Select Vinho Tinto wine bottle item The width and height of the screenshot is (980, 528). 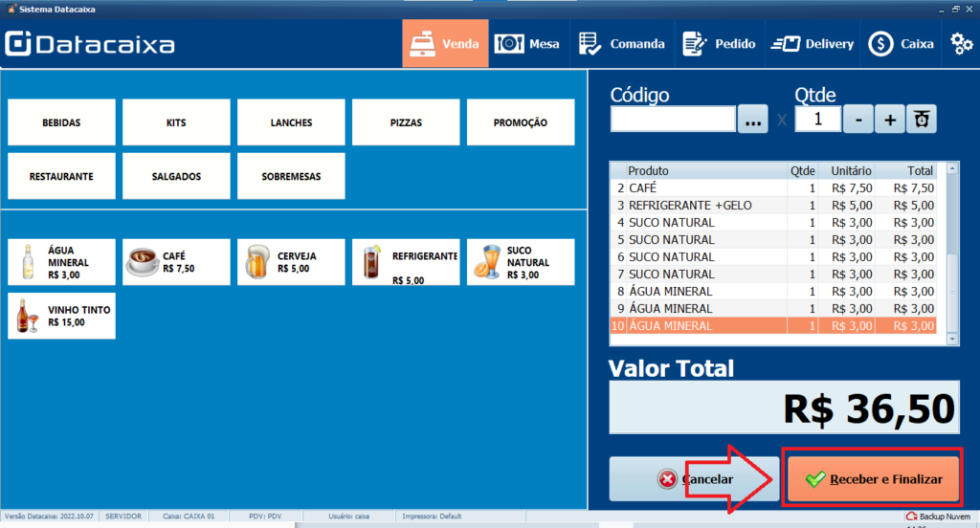[x=61, y=317]
